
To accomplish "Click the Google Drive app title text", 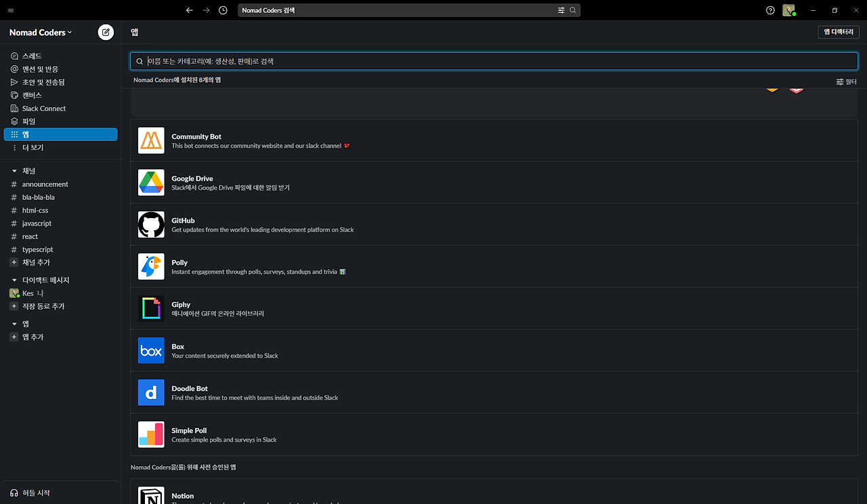I will (192, 179).
